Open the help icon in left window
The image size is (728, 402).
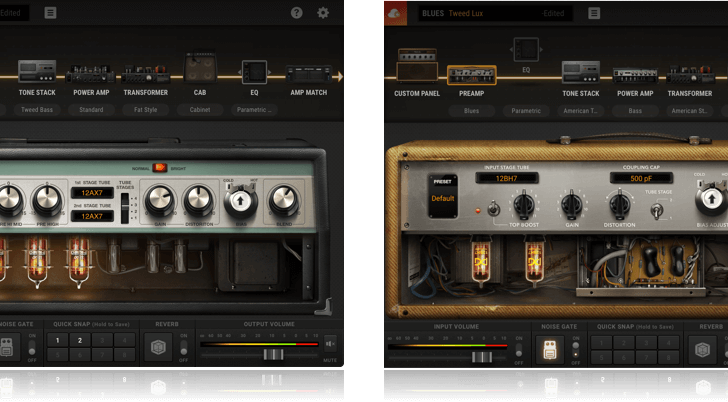point(297,13)
